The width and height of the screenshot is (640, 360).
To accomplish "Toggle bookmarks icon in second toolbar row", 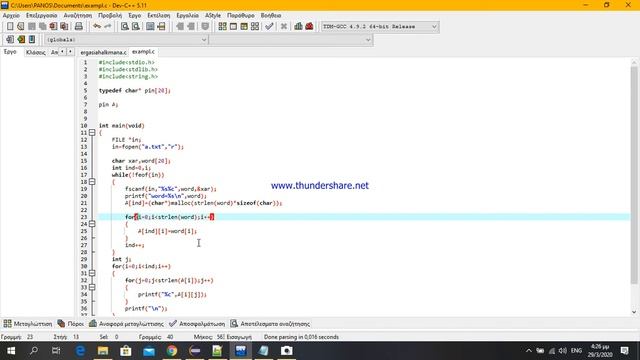I will 21,40.
